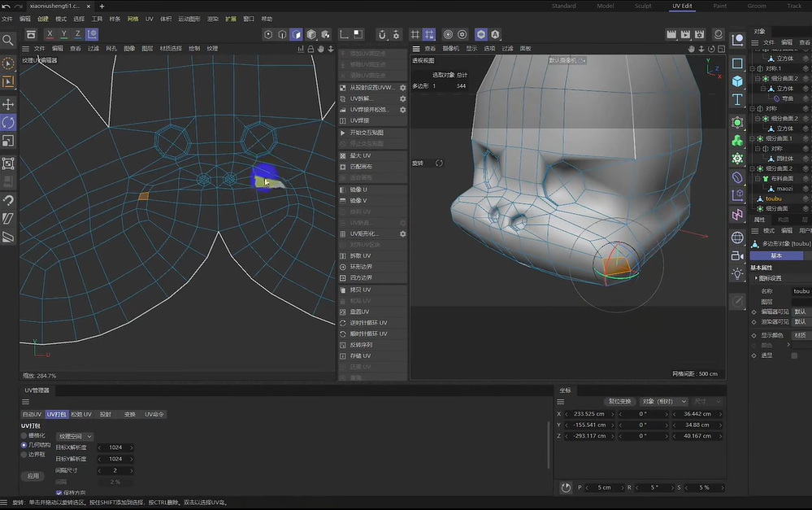Toggle world coordinate system icon
Screen dimensions: 812x510
tap(92, 34)
